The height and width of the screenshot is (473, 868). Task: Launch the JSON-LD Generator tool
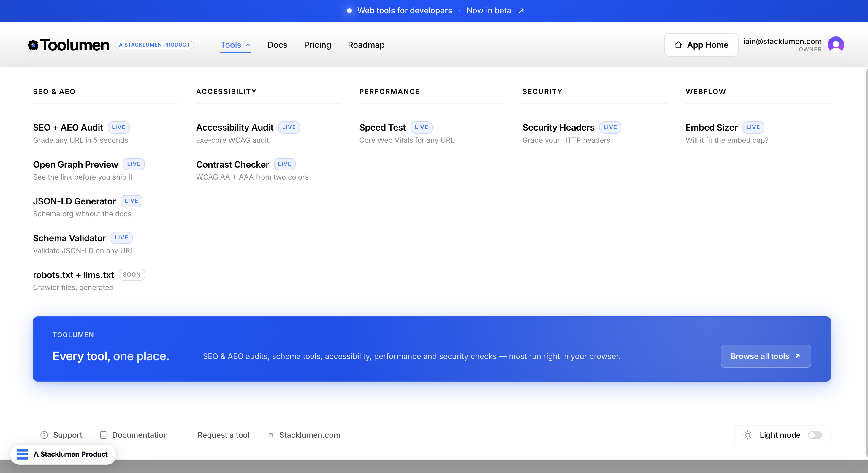point(74,201)
